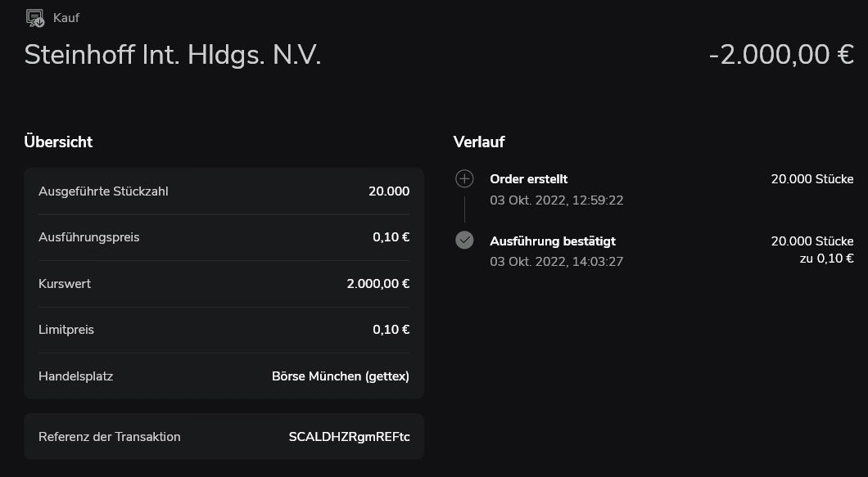Select the Steinhoff Int. Hldgs. N.V. title

pos(173,55)
